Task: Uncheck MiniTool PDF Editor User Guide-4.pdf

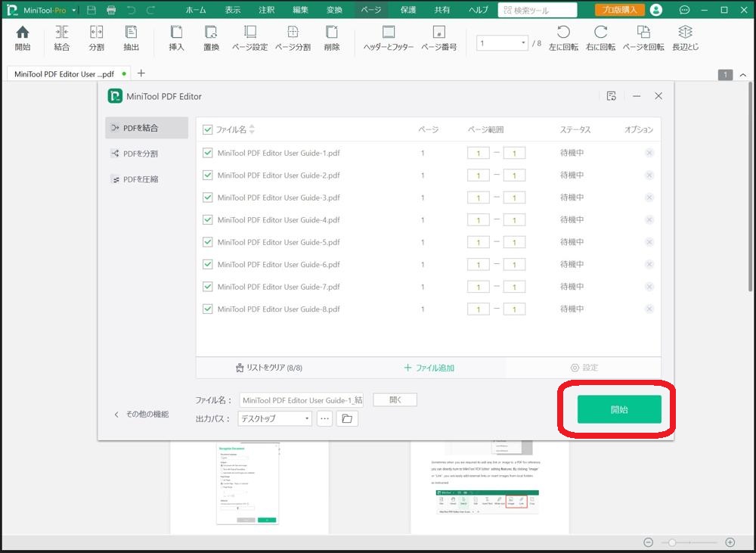Action: tap(208, 220)
